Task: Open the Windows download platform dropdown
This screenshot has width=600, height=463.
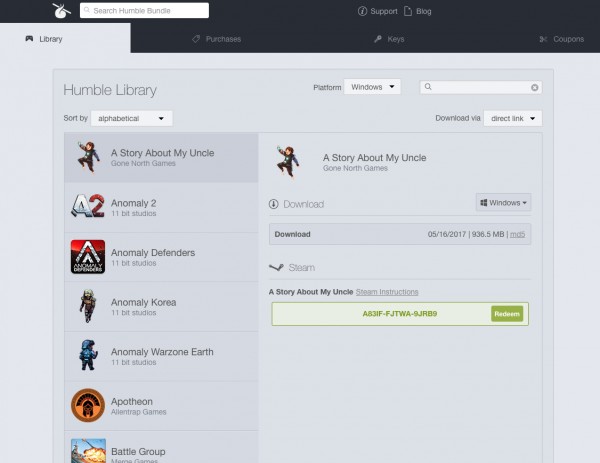Action: 503,202
